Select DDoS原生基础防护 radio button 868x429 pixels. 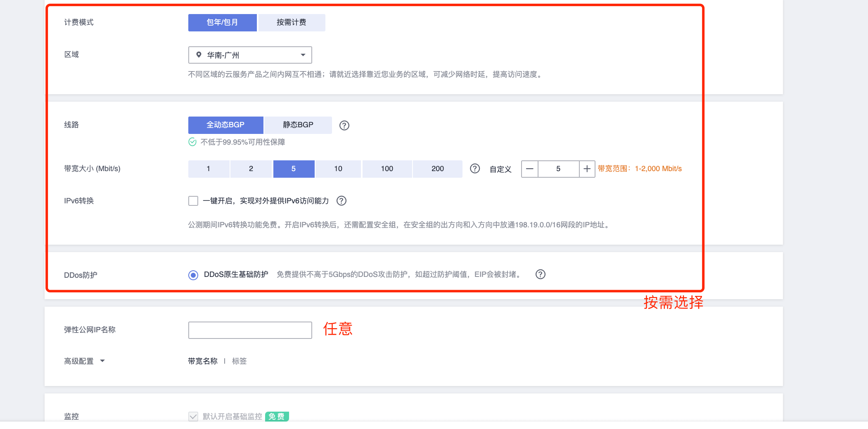[193, 275]
